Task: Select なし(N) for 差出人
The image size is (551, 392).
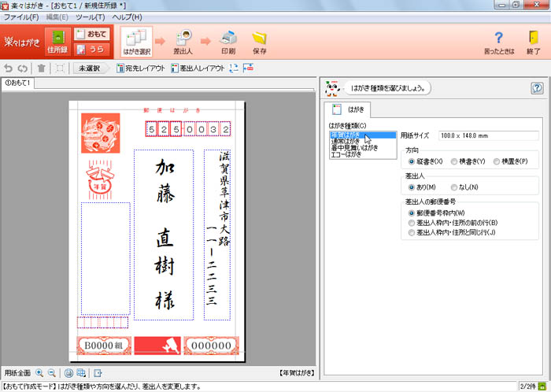Action: (454, 187)
